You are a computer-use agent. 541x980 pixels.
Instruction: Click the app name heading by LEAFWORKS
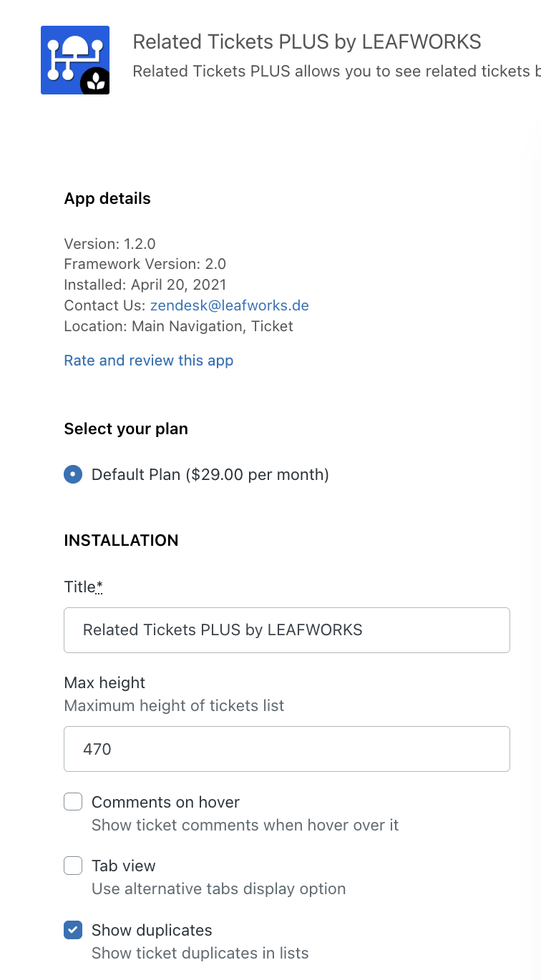pos(306,41)
